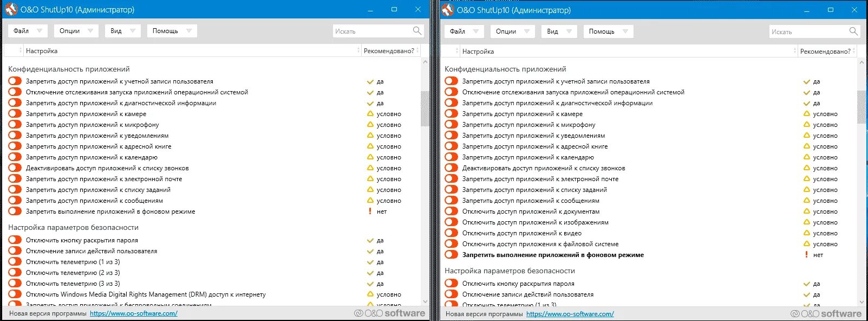Click the search magnifier icon in right window
868x321 pixels.
click(853, 31)
